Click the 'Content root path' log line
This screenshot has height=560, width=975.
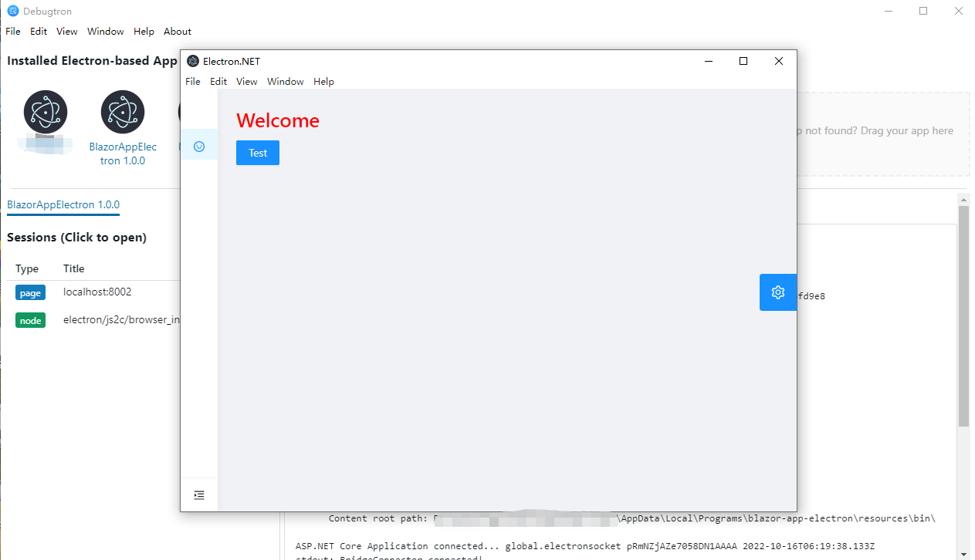632,518
